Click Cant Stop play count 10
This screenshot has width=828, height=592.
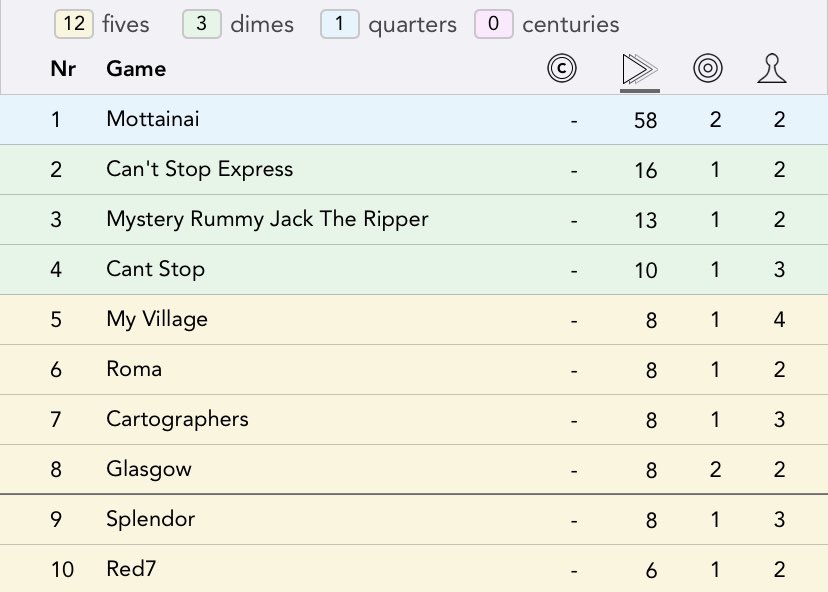(x=645, y=270)
